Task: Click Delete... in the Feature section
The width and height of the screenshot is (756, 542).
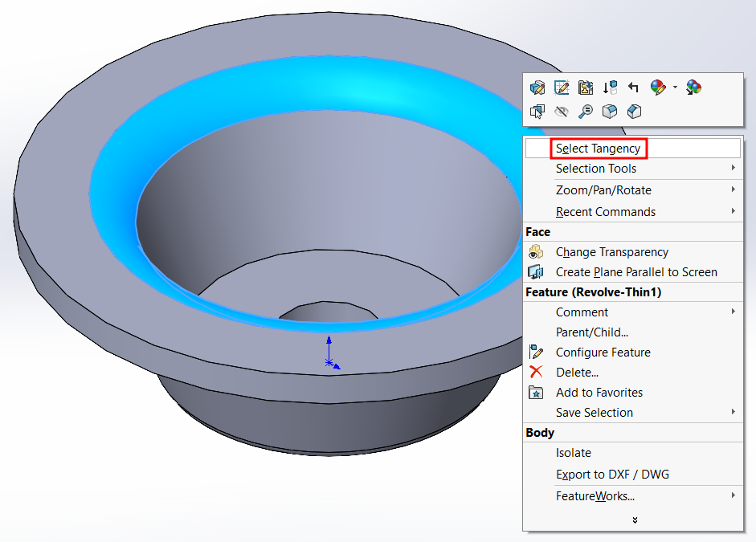Action: click(x=577, y=373)
